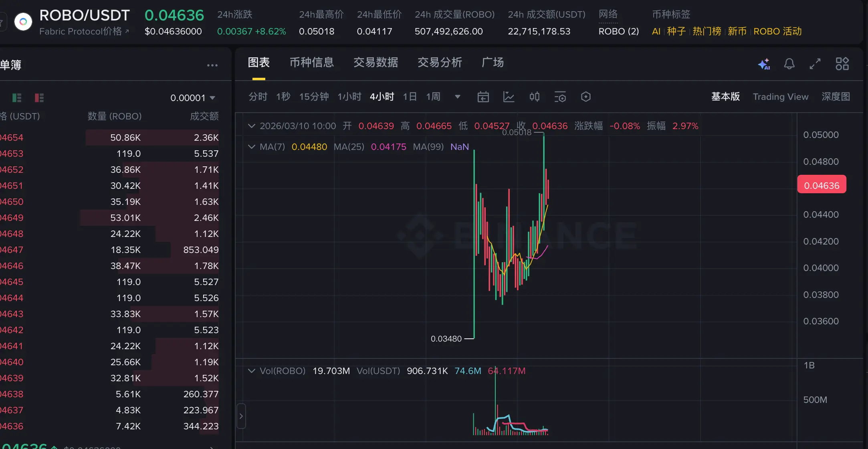Click the line chart indicators icon
This screenshot has height=449, width=868.
[x=509, y=97]
